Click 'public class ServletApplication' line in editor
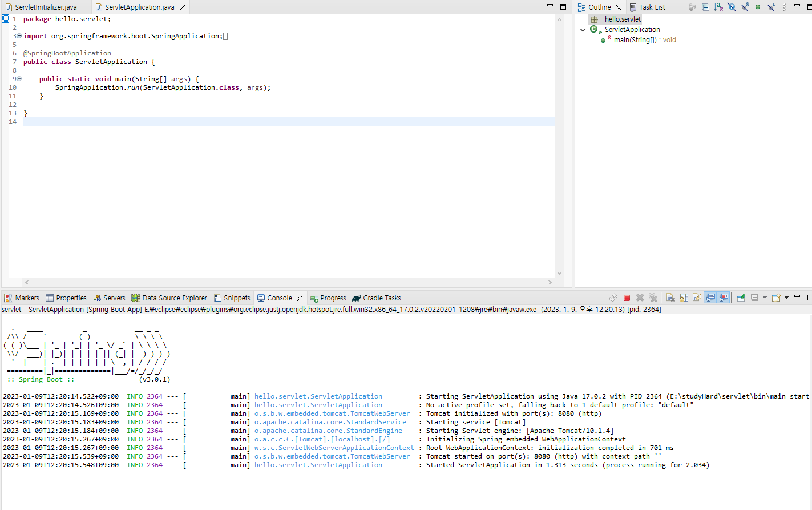This screenshot has height=510, width=812. coord(89,62)
